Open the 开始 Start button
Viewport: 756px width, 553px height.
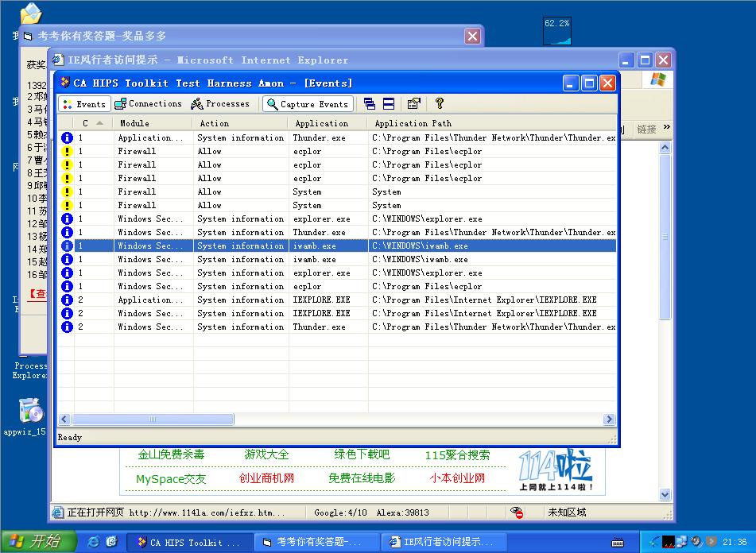tap(39, 541)
